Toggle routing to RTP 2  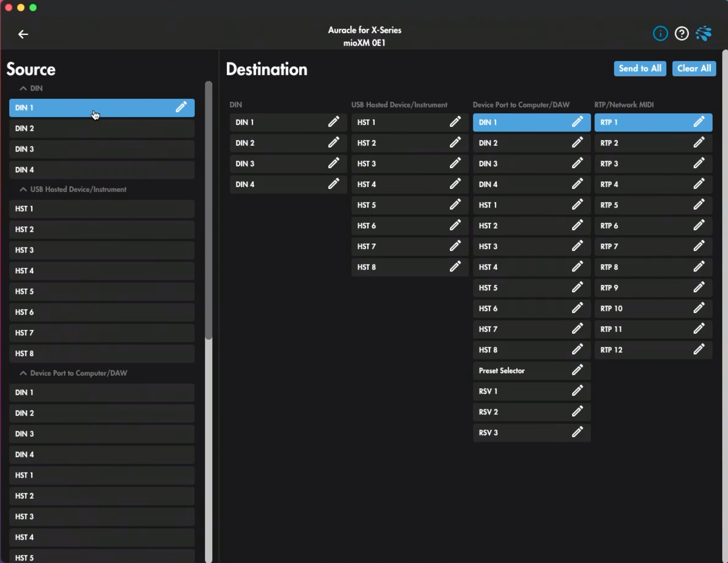coord(653,143)
